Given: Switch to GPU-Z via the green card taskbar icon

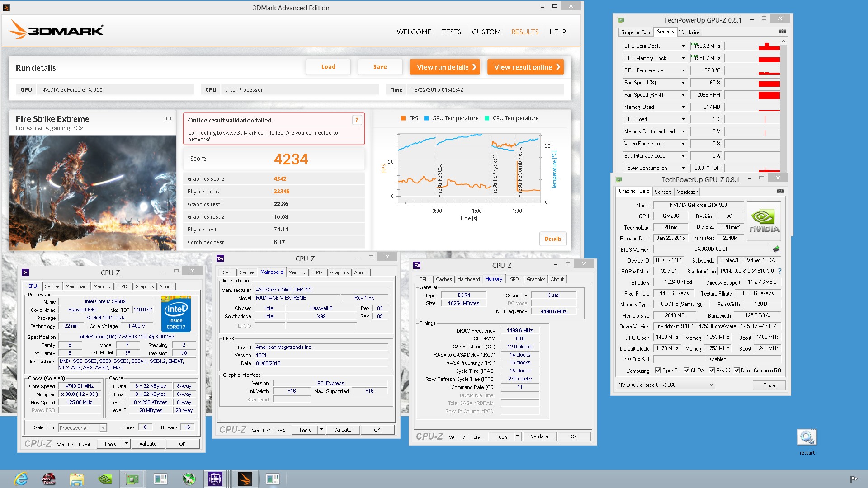Looking at the screenshot, I should tap(132, 479).
